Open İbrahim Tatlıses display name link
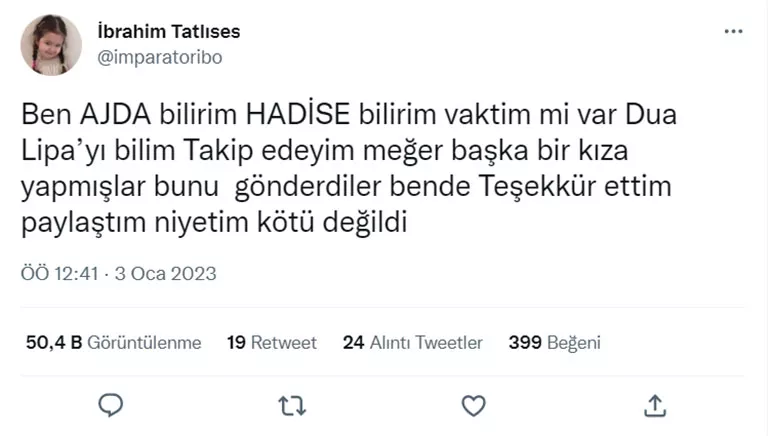The width and height of the screenshot is (770, 436). point(168,32)
